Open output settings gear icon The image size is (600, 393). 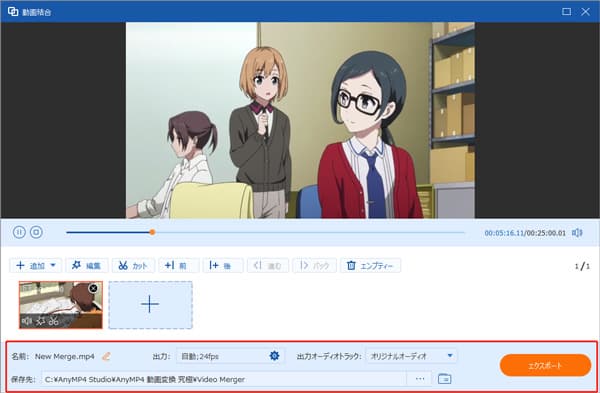[274, 356]
